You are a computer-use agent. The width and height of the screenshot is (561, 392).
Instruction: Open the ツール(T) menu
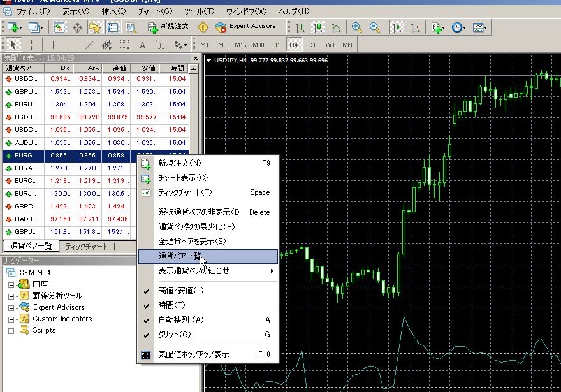tap(199, 11)
